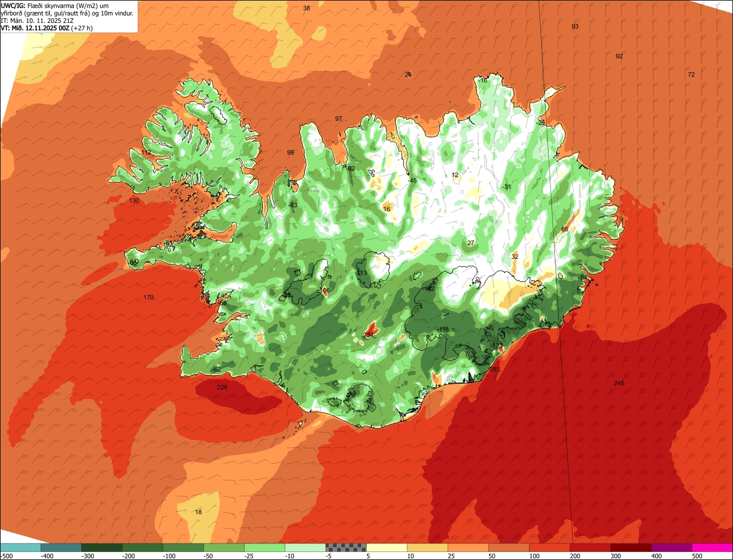Image resolution: width=733 pixels, height=560 pixels.
Task: Click the '65' value in the Eastfjords
Action: (565, 229)
